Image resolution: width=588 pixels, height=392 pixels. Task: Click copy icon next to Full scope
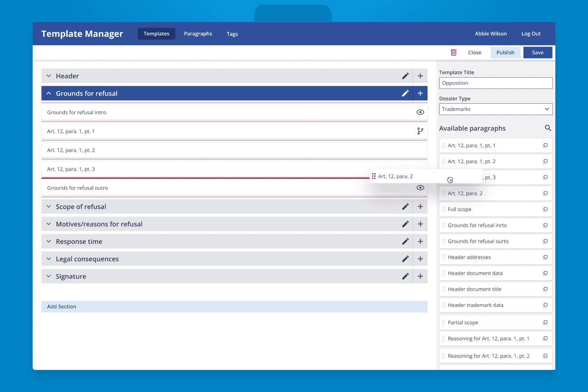[x=545, y=209]
